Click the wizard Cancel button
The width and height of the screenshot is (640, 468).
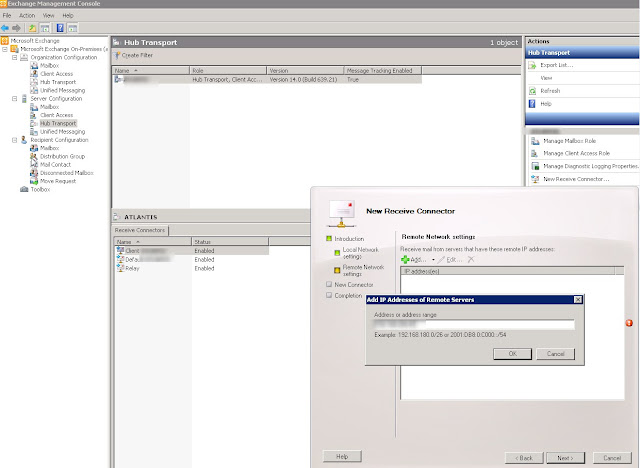[612, 458]
